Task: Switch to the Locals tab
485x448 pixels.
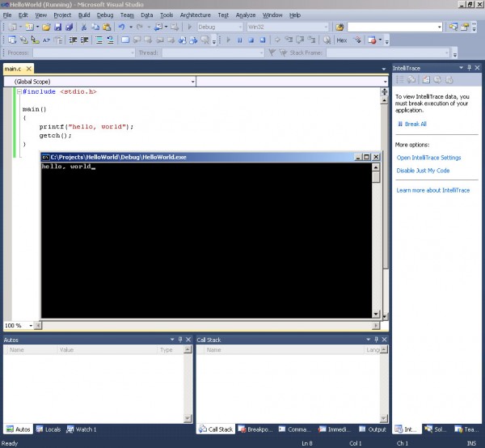Action: pyautogui.click(x=48, y=429)
